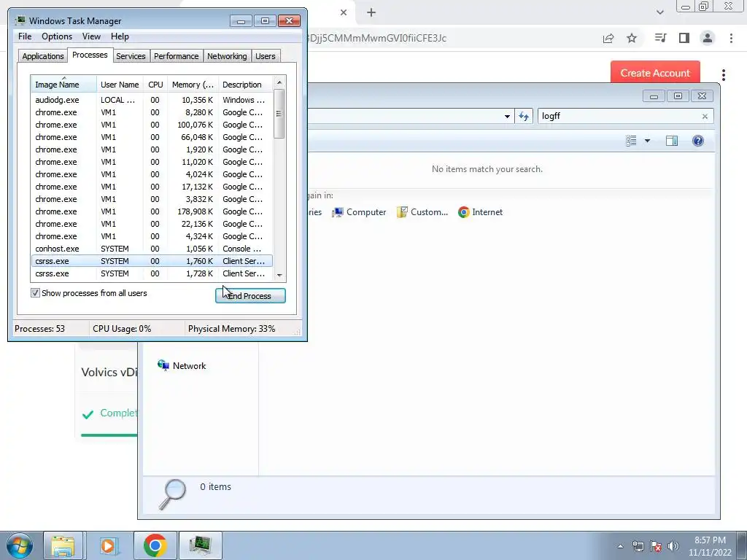This screenshot has width=747, height=560.
Task: Click the process list scrollbar thumb
Action: [279, 114]
